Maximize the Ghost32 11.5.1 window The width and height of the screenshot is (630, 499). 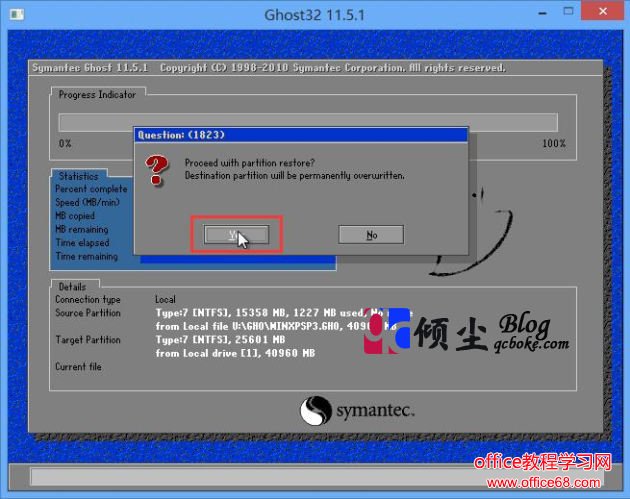point(568,11)
